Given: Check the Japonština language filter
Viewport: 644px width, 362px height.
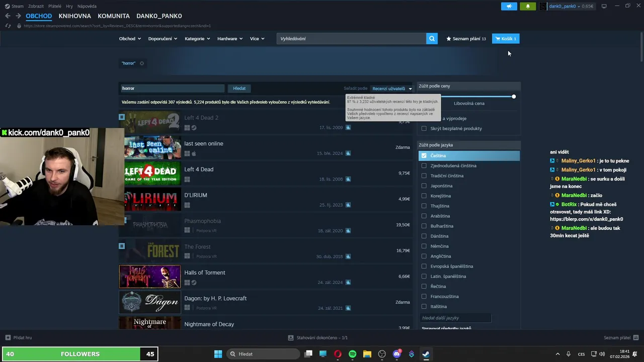Looking at the screenshot, I should coord(424,186).
